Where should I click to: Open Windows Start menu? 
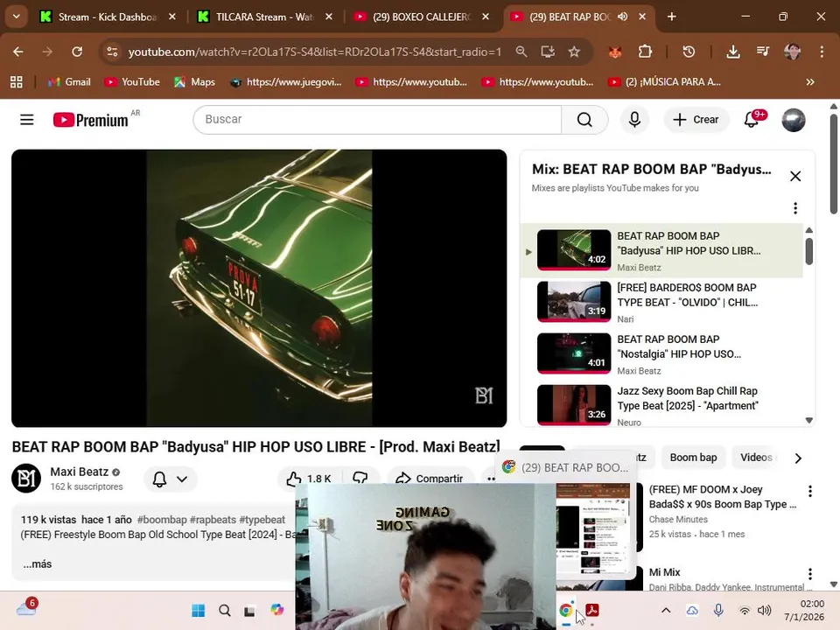pyautogui.click(x=198, y=610)
